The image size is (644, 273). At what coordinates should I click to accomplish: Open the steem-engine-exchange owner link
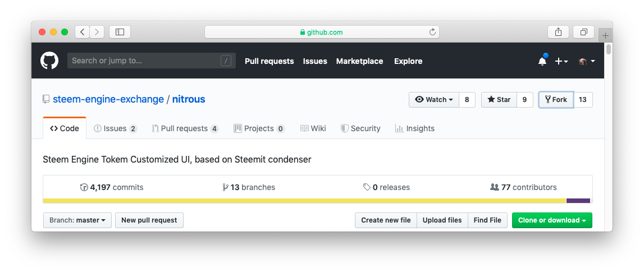(108, 100)
